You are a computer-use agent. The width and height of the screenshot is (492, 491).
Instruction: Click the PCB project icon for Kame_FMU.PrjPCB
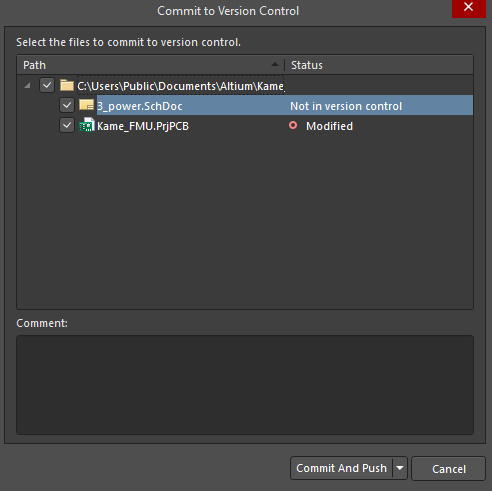(87, 125)
